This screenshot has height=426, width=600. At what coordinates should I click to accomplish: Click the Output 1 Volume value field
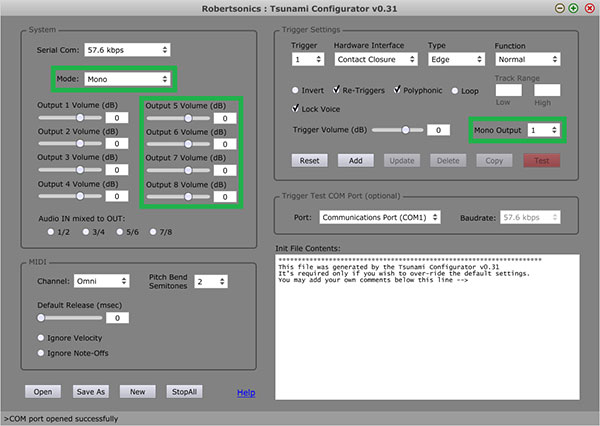(117, 118)
